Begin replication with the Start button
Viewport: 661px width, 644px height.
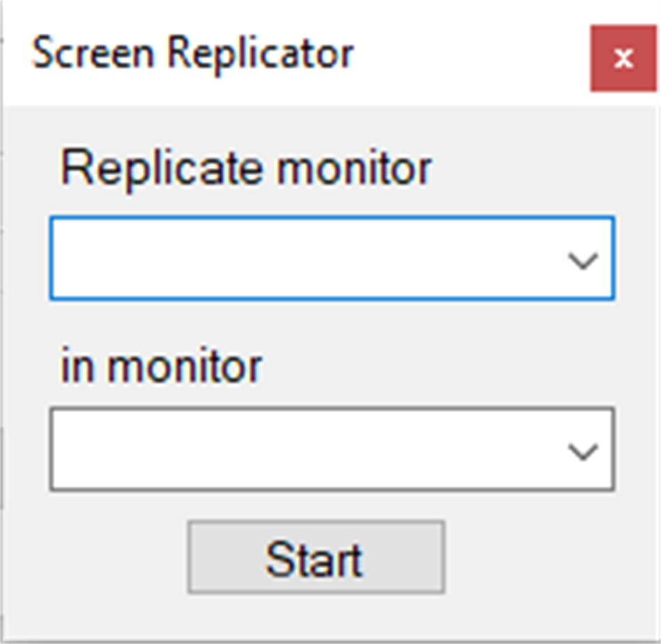[315, 558]
